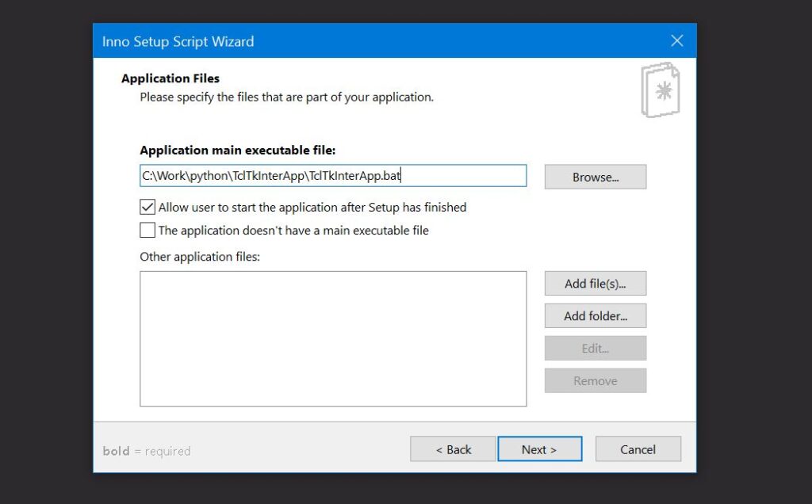Cancel the script wizard
812x504 pixels.
click(638, 449)
